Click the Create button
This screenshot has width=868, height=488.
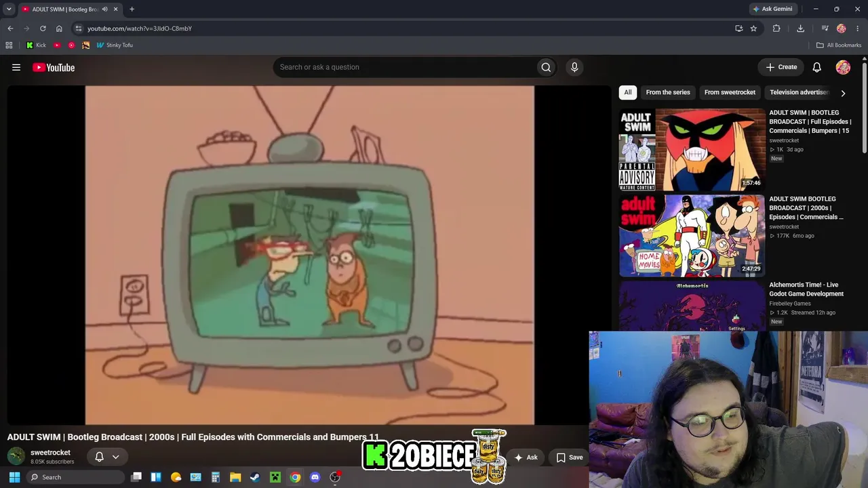coord(781,67)
